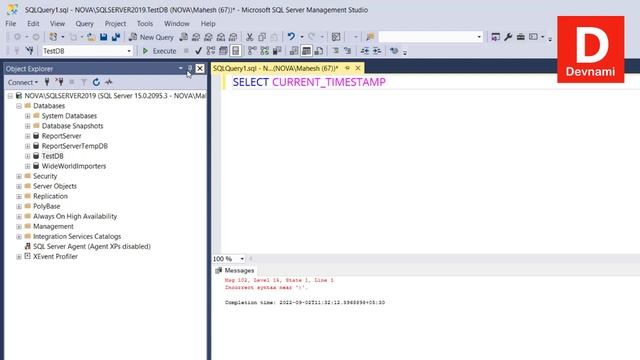Open the Connect dropdown in Object Explorer

[23, 82]
